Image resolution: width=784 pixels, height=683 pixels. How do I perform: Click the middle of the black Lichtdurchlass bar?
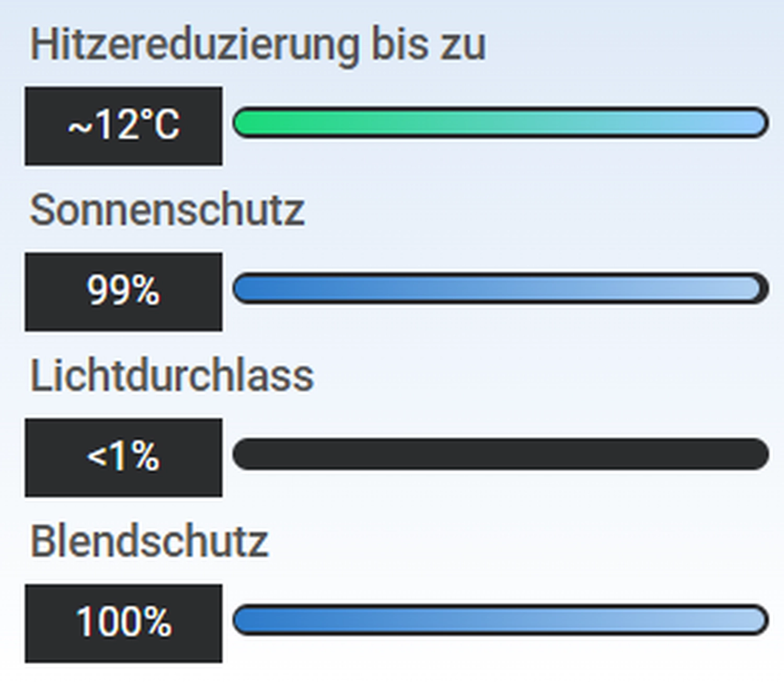[x=501, y=454]
